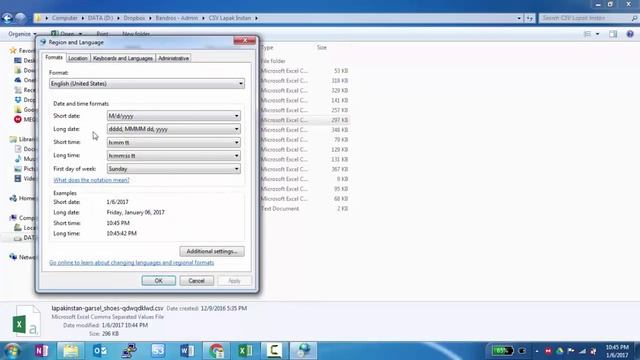This screenshot has width=640, height=360.
Task: Switch to the Location tab
Action: tap(78, 58)
